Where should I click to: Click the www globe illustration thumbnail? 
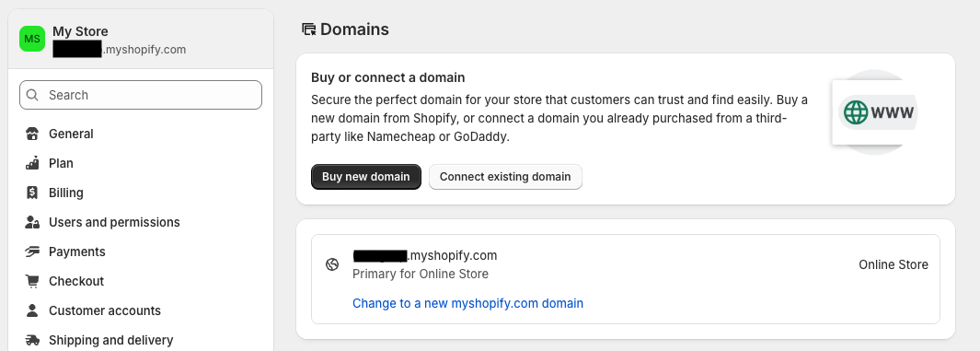click(x=874, y=112)
